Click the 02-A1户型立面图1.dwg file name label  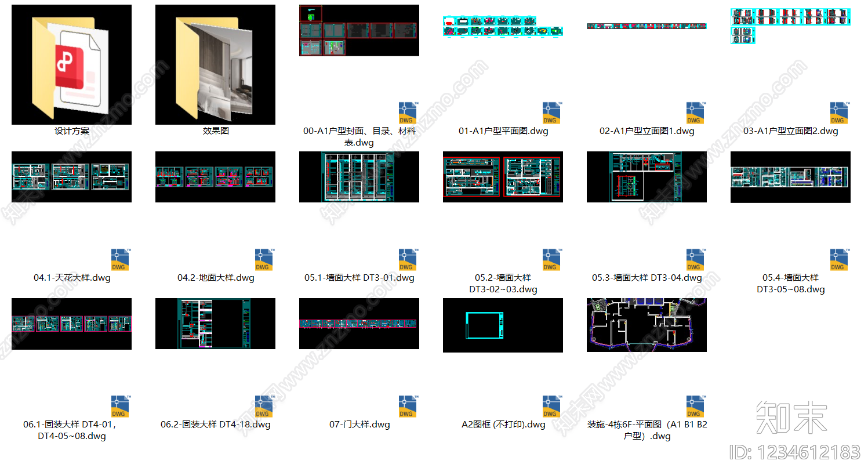pyautogui.click(x=647, y=131)
